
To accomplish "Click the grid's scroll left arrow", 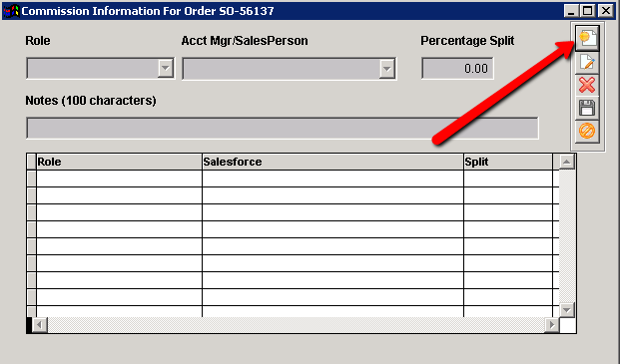I will coord(39,325).
